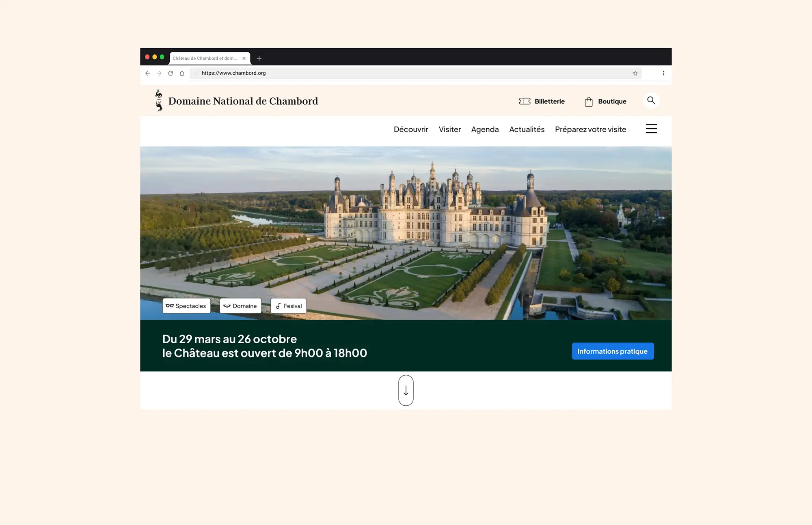Toggle the Domaine filter chip
Viewport: 812px width, 525px height.
pos(240,306)
